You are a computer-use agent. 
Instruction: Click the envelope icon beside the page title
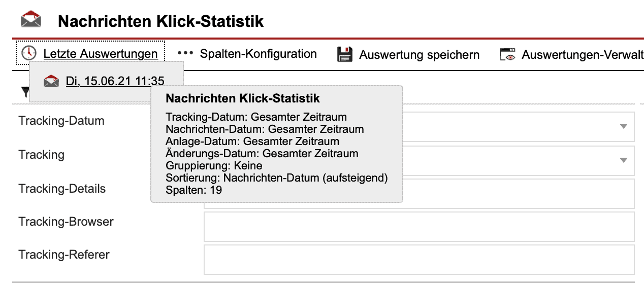[x=30, y=20]
